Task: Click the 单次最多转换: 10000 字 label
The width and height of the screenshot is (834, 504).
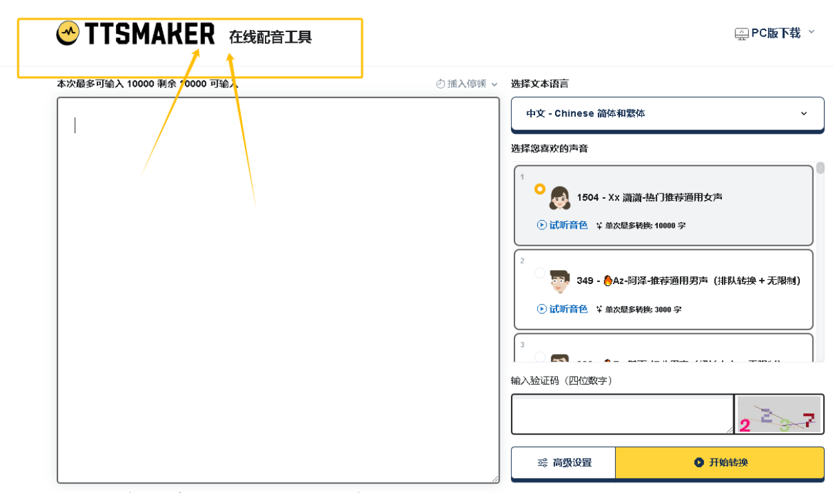Action: (641, 225)
